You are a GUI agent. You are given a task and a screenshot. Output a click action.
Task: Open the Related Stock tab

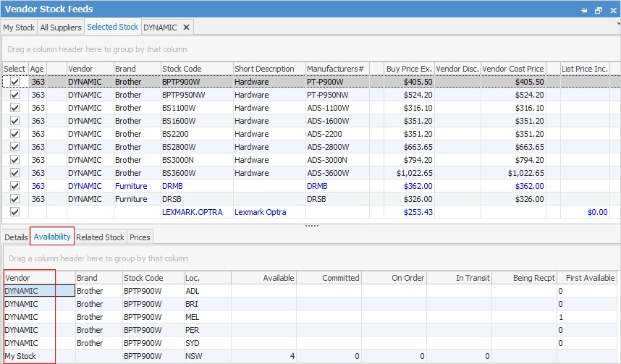tap(101, 237)
